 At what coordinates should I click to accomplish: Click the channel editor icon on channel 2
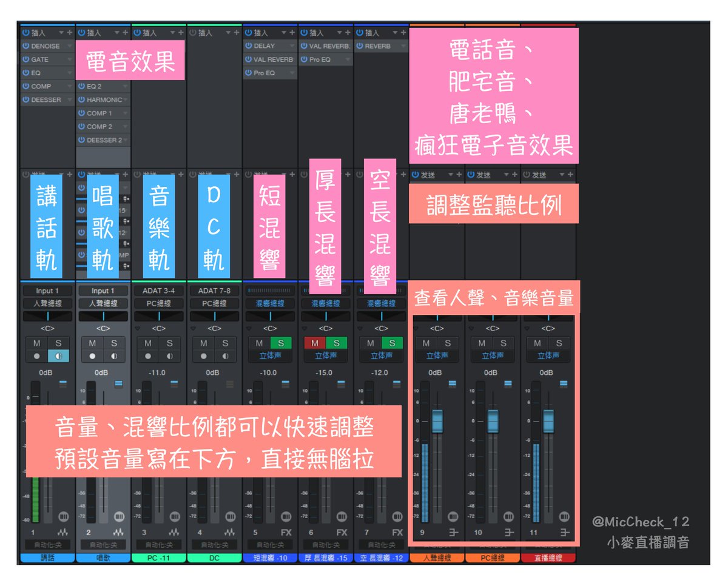pyautogui.click(x=119, y=516)
